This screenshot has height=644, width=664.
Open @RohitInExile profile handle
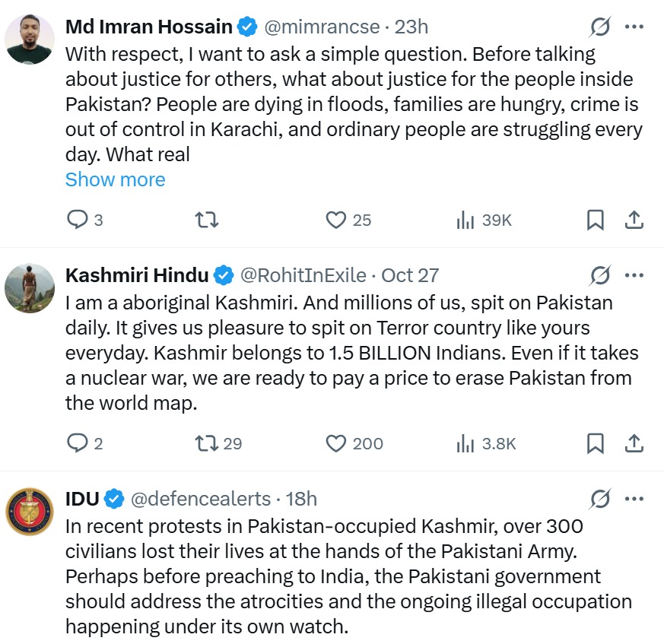point(303,275)
